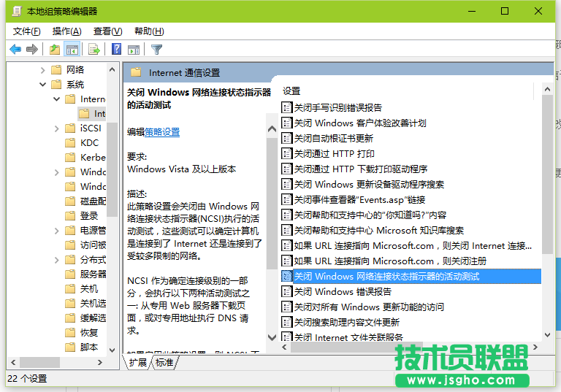Open the 查看(V) menu
The width and height of the screenshot is (561, 392).
pyautogui.click(x=107, y=31)
